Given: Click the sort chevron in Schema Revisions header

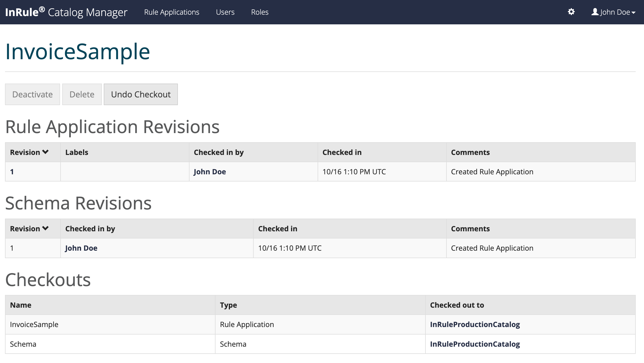Looking at the screenshot, I should 45,228.
